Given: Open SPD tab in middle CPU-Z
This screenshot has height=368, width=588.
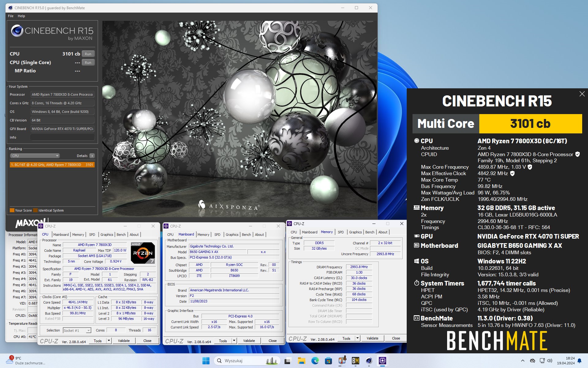Looking at the screenshot, I should tap(217, 235).
